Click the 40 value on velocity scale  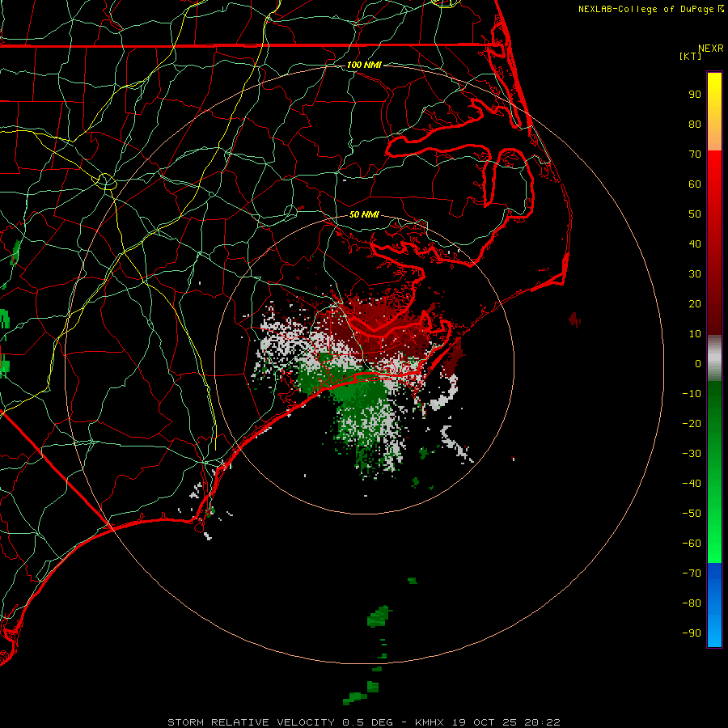click(x=695, y=243)
